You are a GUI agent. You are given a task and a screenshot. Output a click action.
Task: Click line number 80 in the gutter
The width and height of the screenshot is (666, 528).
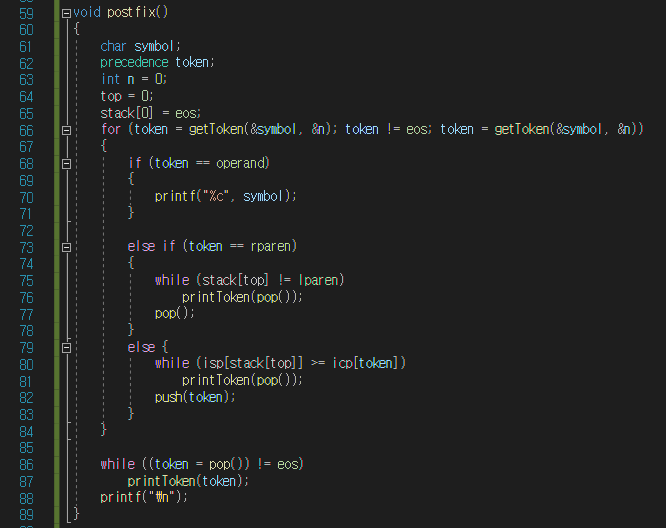26,364
